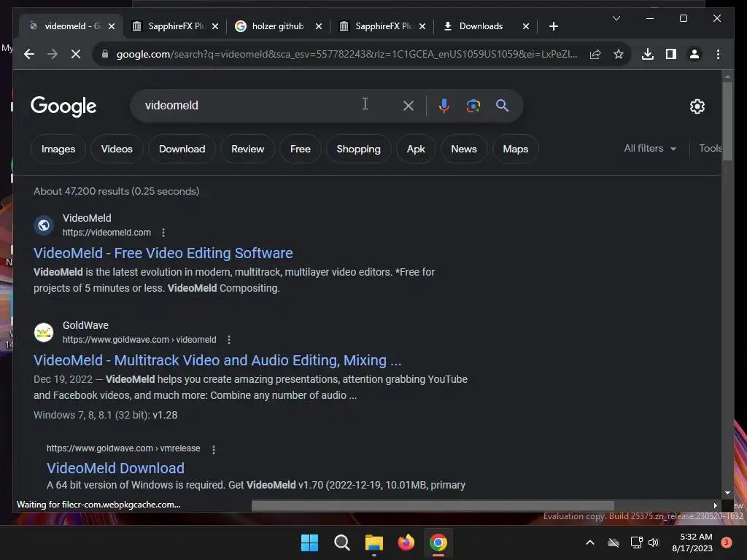This screenshot has width=747, height=560.
Task: Open more options for vmrelease result
Action: [214, 449]
